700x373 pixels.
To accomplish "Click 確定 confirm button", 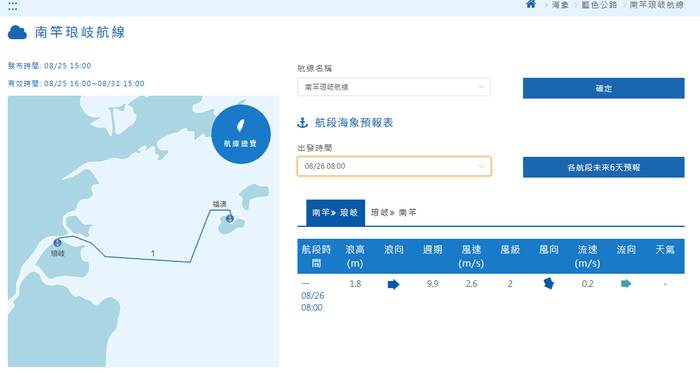I will pyautogui.click(x=603, y=88).
